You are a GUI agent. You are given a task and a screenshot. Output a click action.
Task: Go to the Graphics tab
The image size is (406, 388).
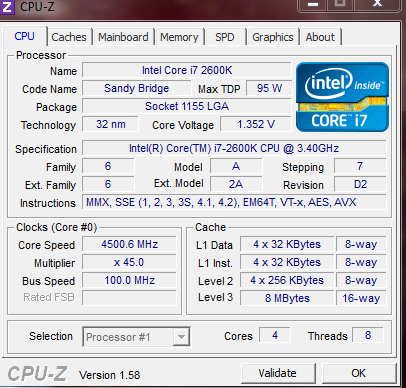coord(273,37)
